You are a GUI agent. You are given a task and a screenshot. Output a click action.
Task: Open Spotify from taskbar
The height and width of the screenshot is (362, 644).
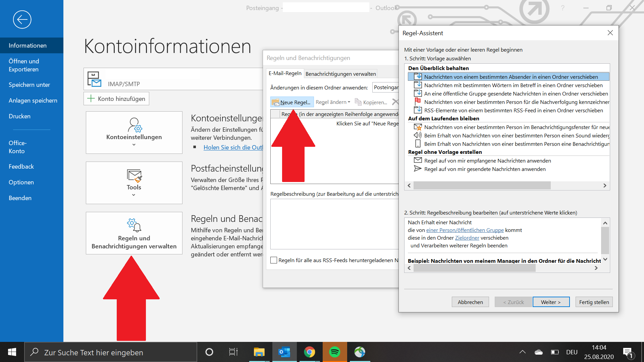coord(335,352)
